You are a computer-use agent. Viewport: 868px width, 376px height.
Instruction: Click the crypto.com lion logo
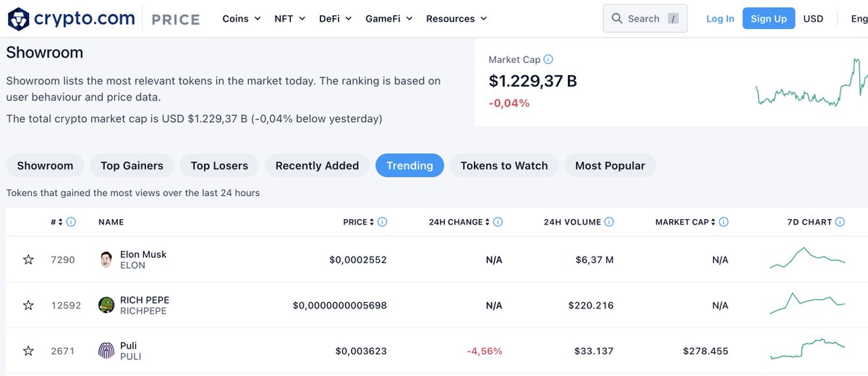(18, 19)
